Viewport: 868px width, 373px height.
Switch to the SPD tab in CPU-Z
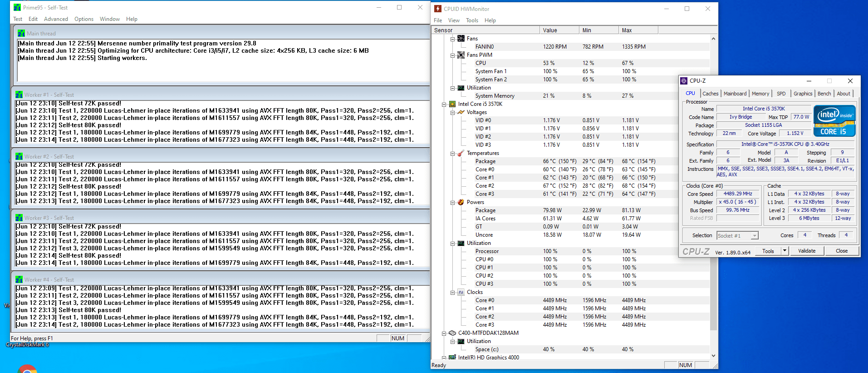781,94
